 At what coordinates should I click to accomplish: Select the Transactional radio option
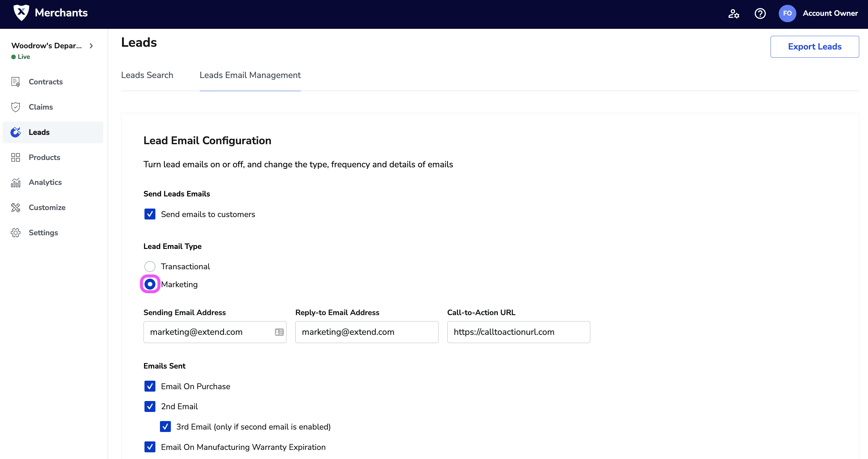[x=150, y=267]
